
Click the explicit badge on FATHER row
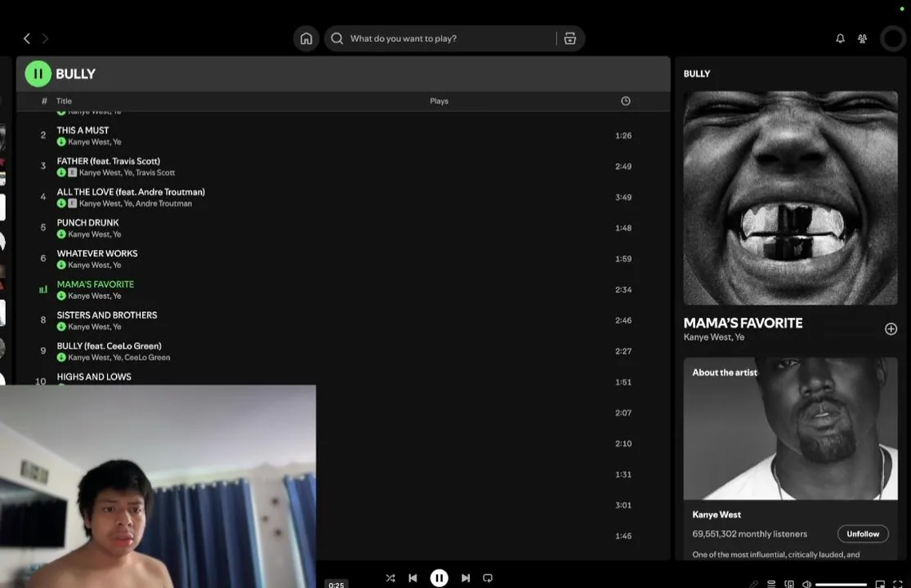click(x=72, y=172)
